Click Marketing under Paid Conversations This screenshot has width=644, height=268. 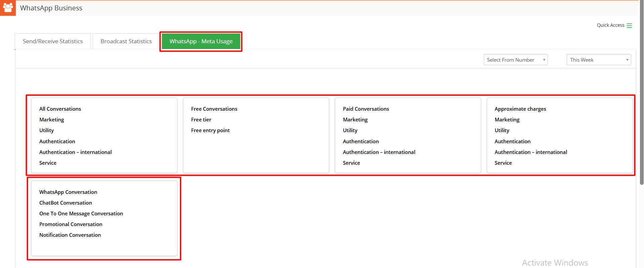click(x=355, y=120)
